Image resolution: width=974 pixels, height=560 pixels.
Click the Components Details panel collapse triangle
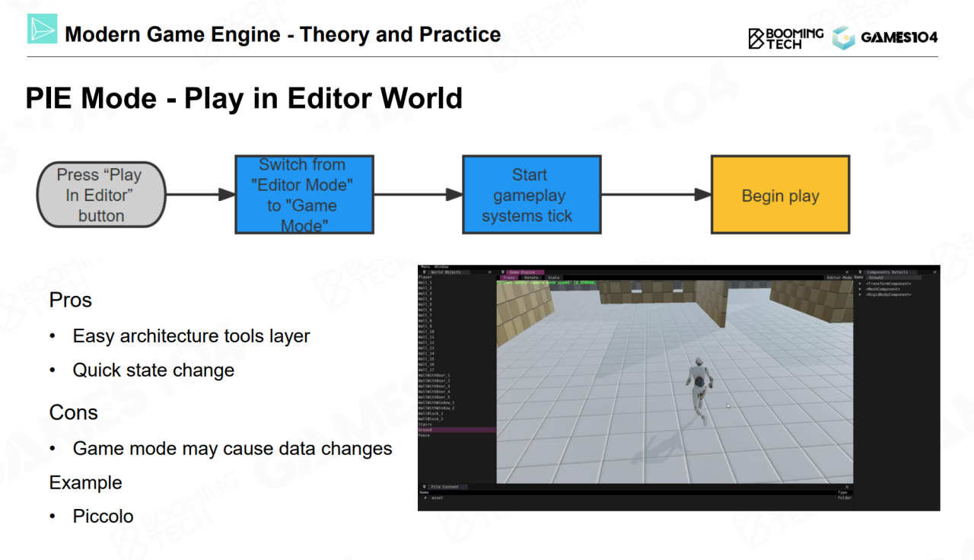861,272
